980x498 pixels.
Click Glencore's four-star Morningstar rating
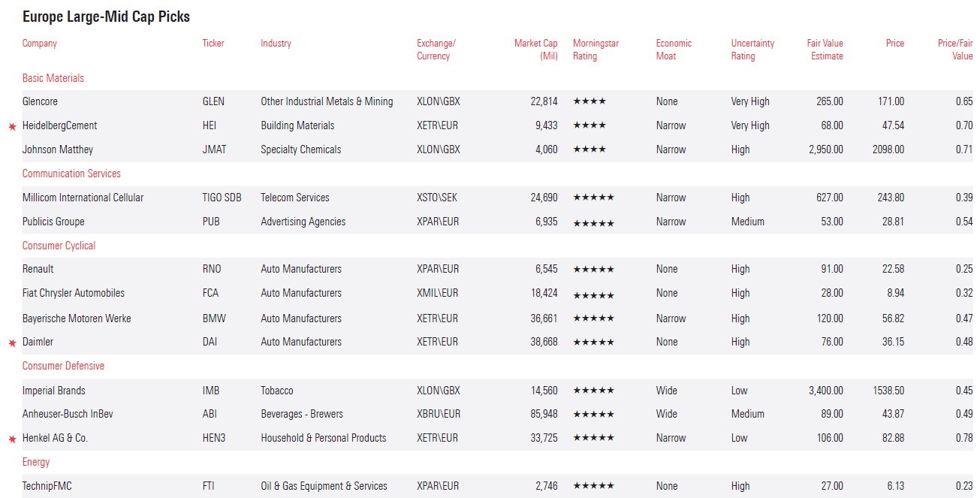pos(589,101)
